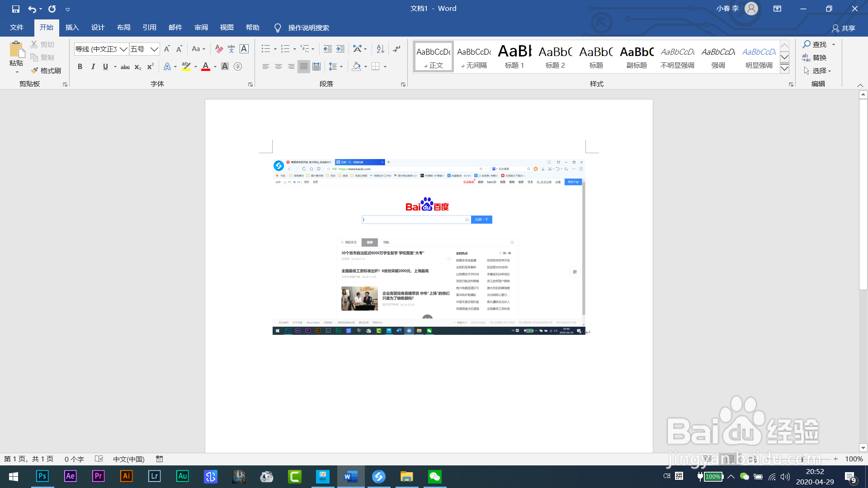Click the language 中文(中国) status button
This screenshot has width=868, height=488.
point(129,459)
